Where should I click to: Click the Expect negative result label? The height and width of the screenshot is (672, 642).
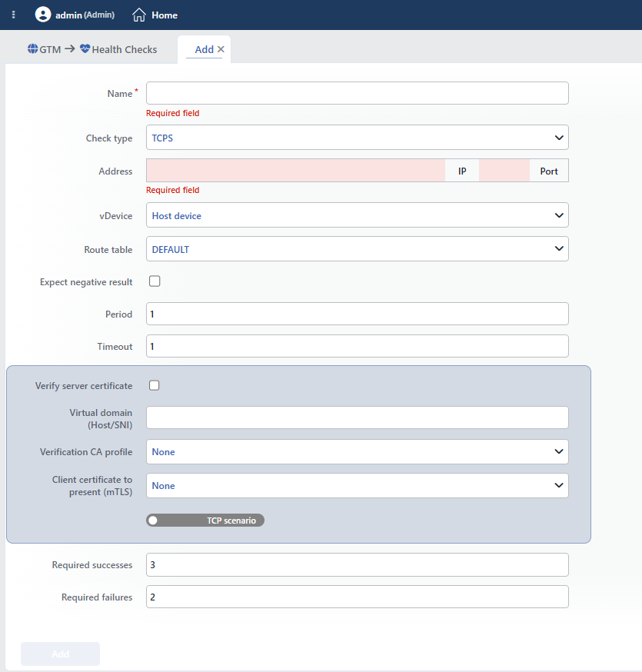(86, 282)
